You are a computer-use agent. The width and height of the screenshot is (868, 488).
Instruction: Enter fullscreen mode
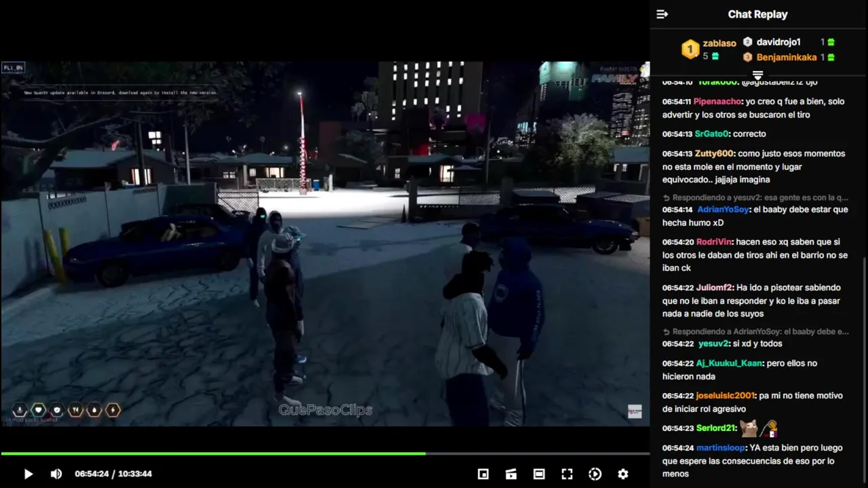click(567, 474)
